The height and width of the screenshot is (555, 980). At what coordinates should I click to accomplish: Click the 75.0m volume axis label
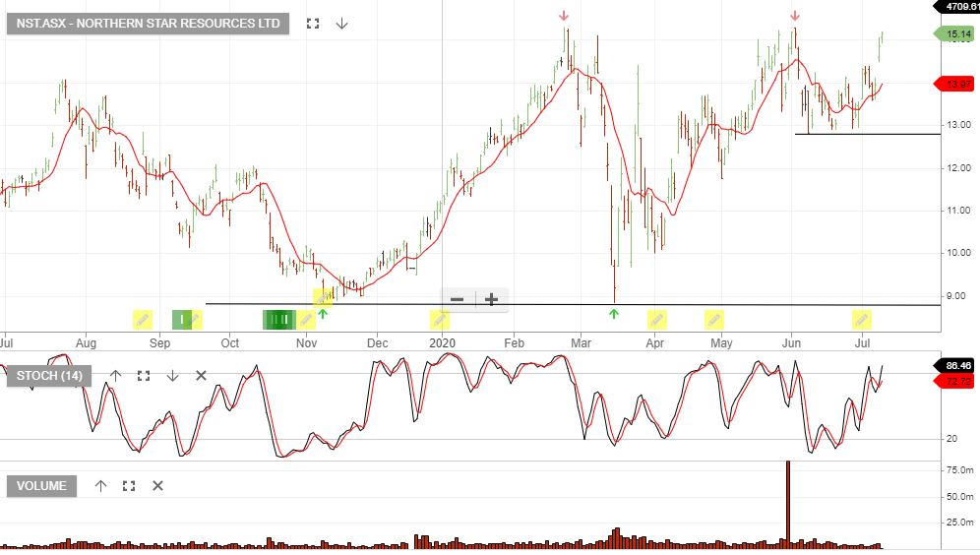click(x=959, y=470)
